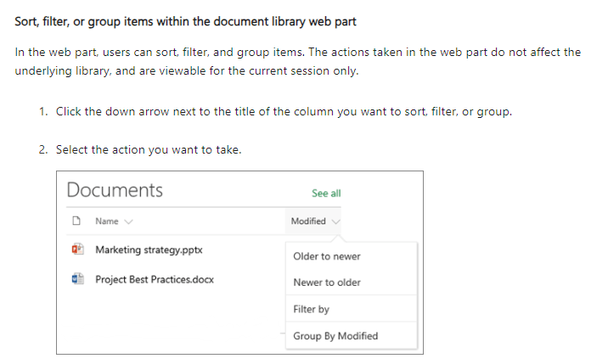Choose Newer to older sort option
608x364 pixels.
327,283
